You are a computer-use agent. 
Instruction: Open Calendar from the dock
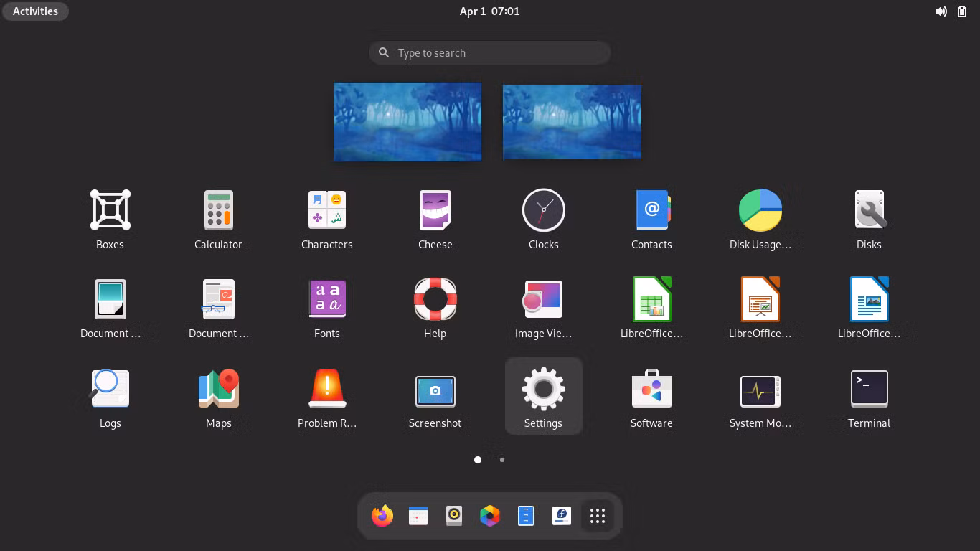pos(418,515)
